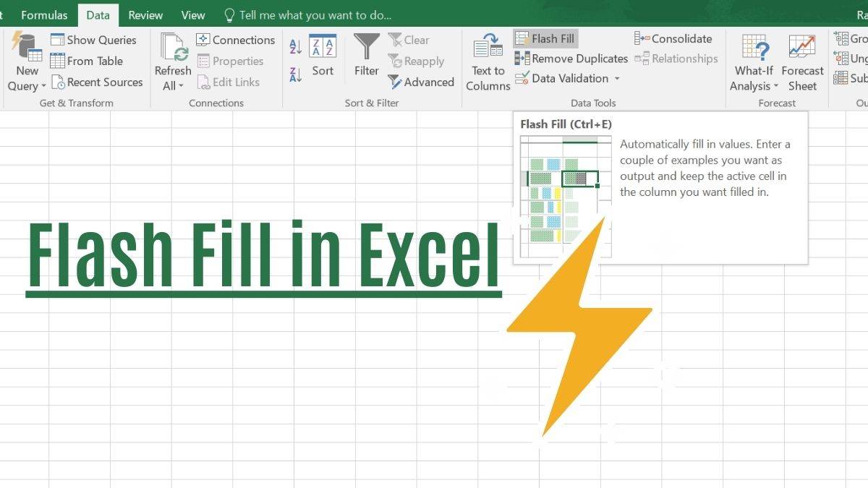The height and width of the screenshot is (488, 868).
Task: Click Relationships
Action: pyautogui.click(x=676, y=59)
